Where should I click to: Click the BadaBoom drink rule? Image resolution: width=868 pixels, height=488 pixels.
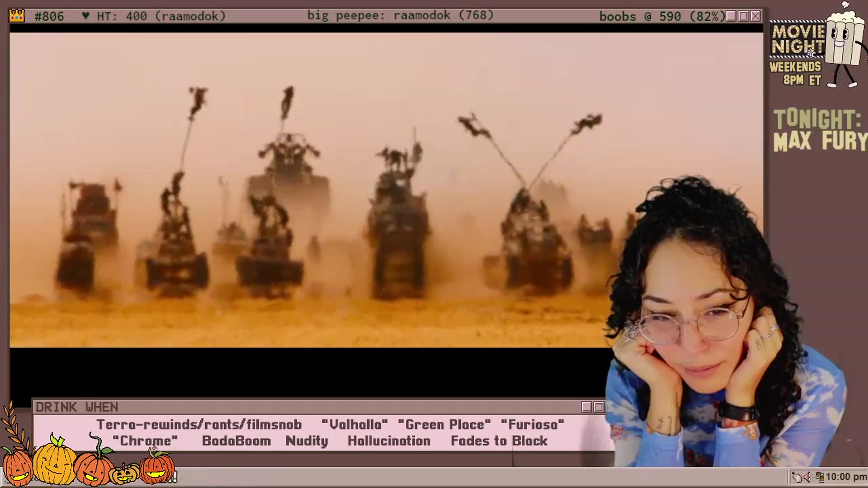tap(236, 441)
